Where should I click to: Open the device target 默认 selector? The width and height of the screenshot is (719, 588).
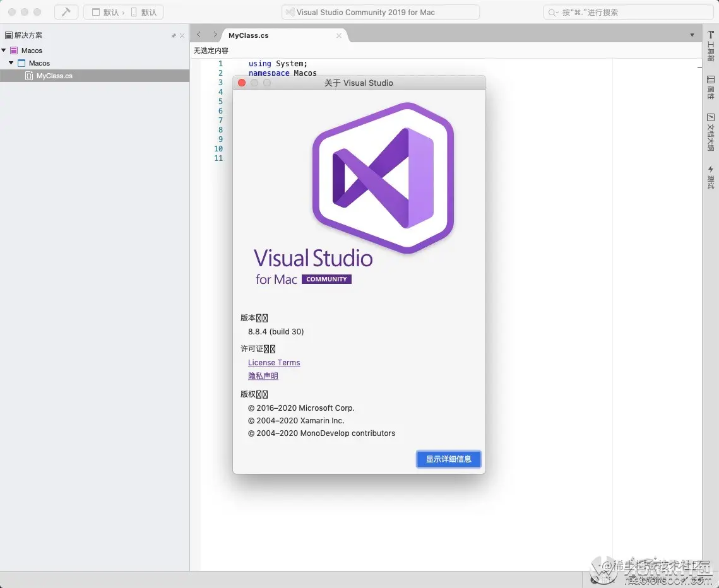click(x=143, y=13)
